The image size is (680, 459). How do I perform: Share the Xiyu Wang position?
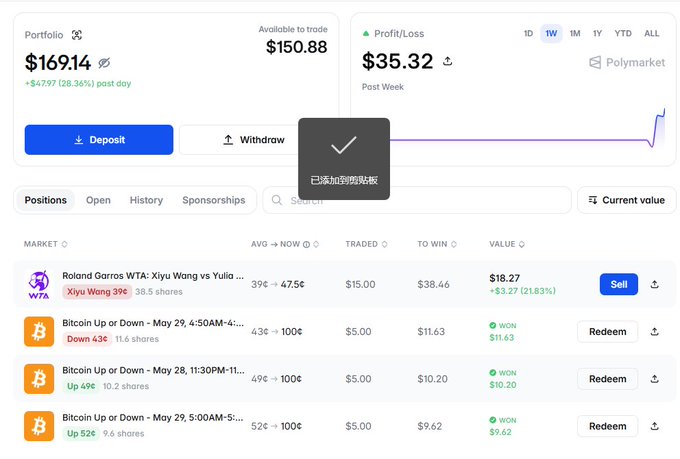(655, 285)
